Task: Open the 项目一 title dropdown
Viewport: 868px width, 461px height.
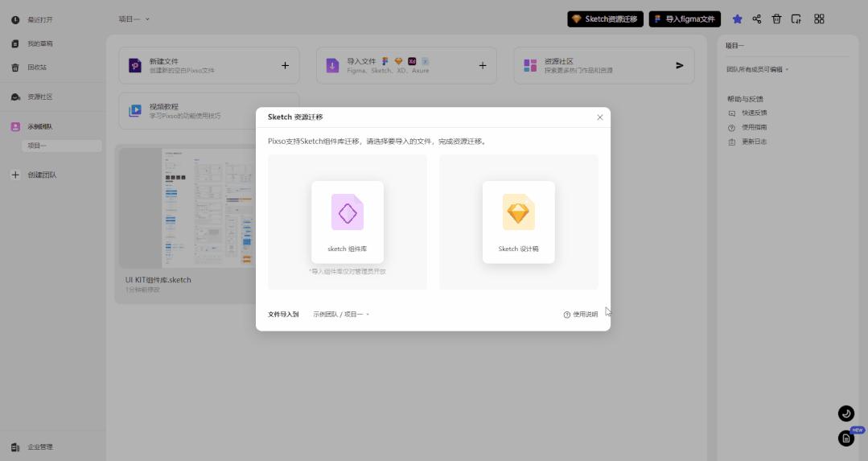Action: (x=134, y=19)
